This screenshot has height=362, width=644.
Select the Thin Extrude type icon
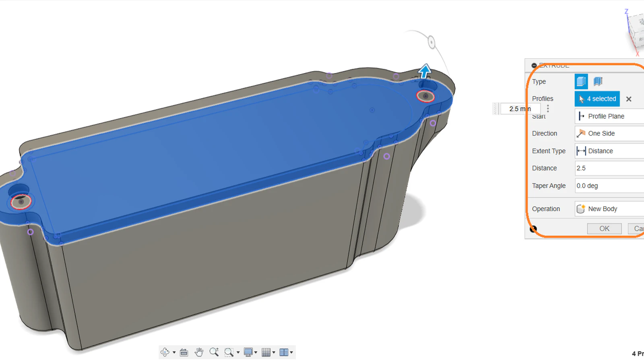pos(598,81)
